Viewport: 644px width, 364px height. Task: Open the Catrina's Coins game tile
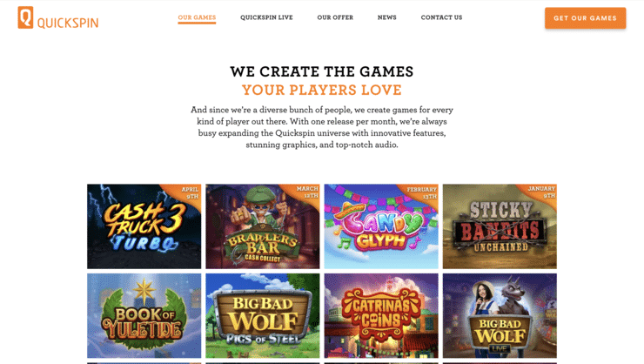point(381,316)
